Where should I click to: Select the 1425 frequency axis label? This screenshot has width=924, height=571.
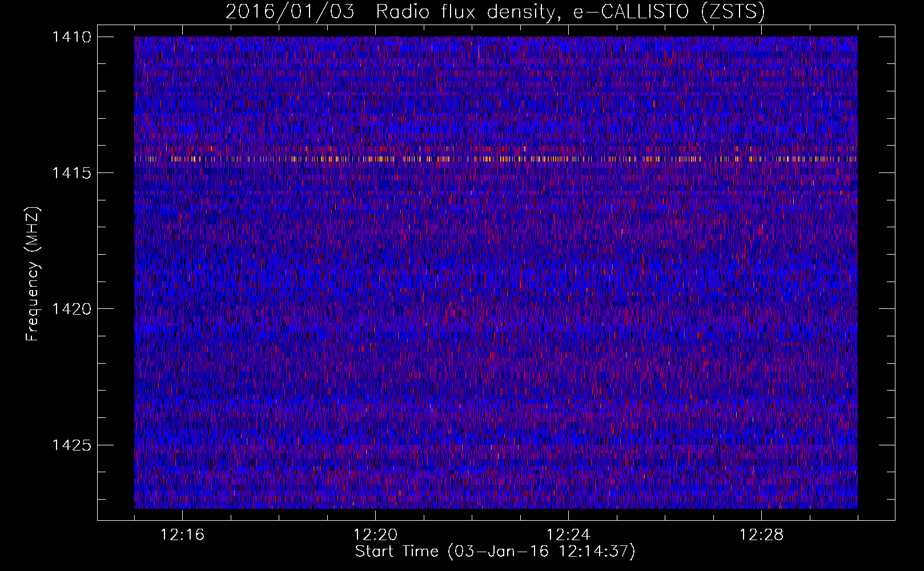pos(71,445)
